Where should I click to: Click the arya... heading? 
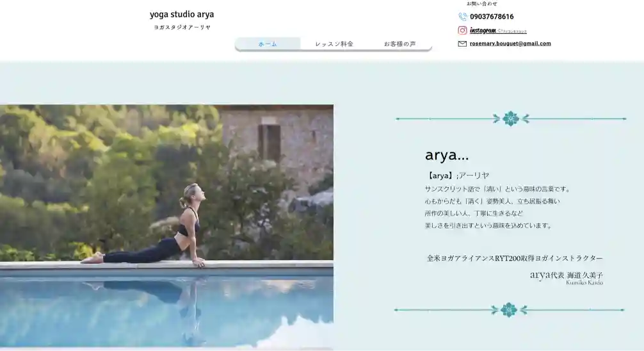[447, 155]
